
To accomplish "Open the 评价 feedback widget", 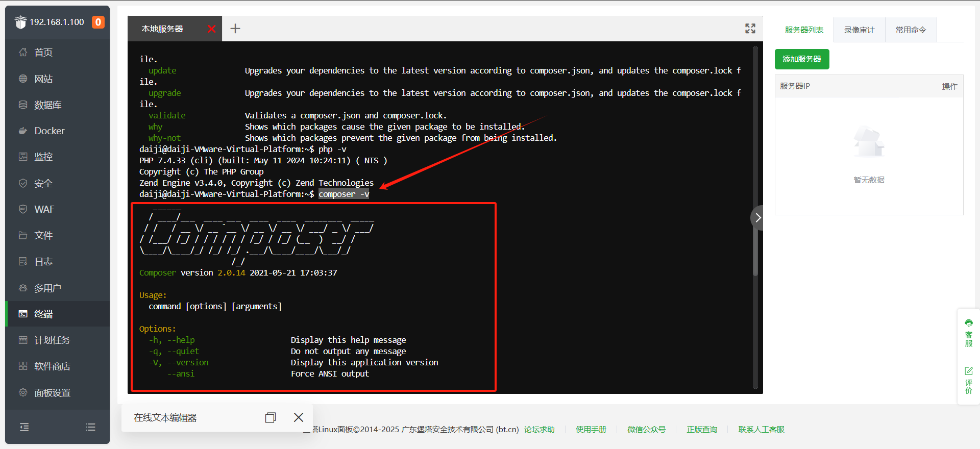I will 969,380.
